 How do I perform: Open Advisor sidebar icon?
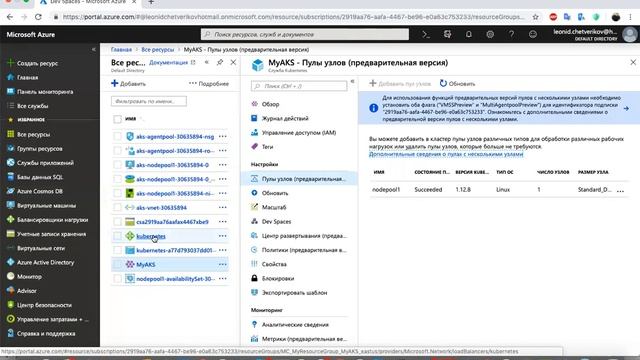(x=11, y=291)
